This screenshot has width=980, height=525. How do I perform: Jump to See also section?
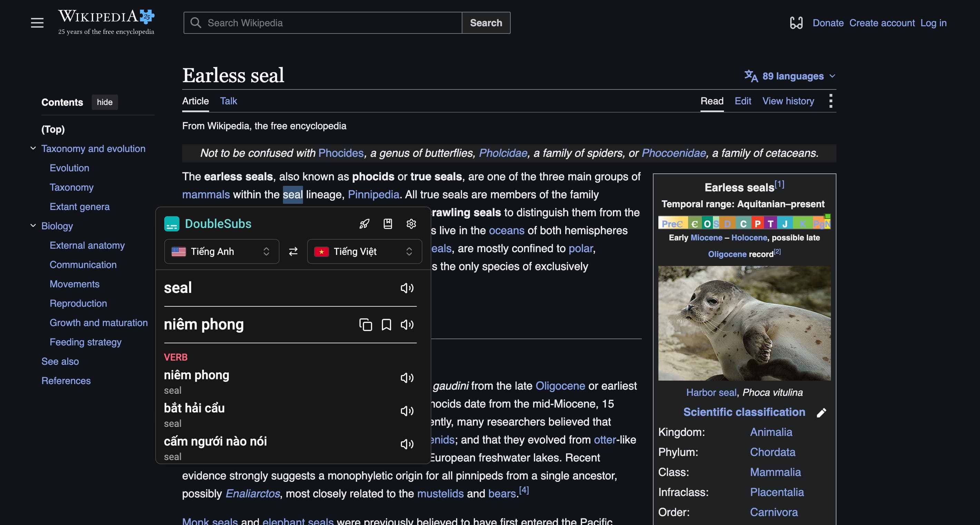pyautogui.click(x=60, y=361)
